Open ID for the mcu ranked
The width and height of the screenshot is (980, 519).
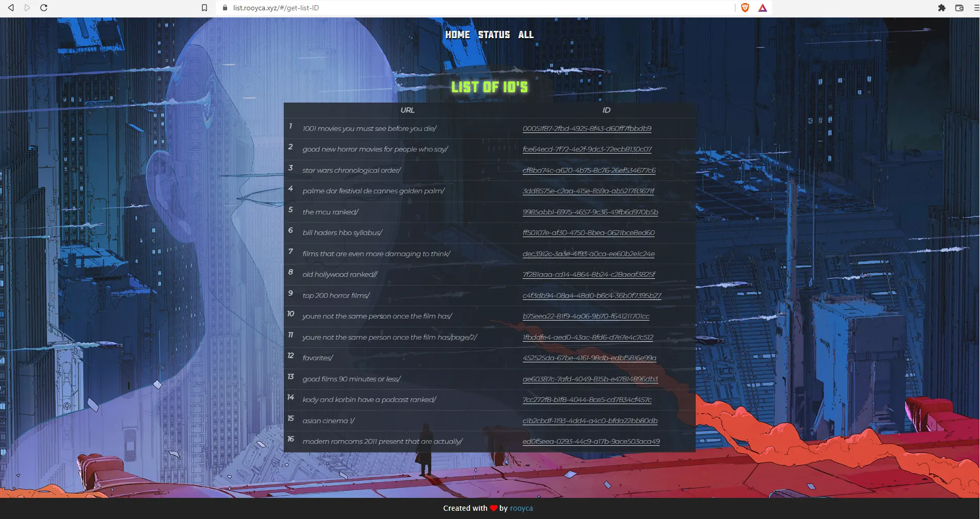coord(590,212)
